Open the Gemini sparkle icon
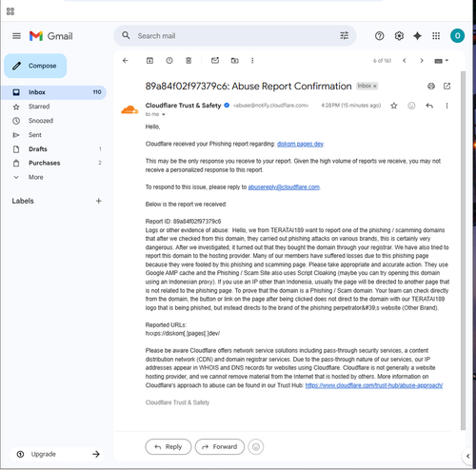The height and width of the screenshot is (470, 476). (x=417, y=36)
